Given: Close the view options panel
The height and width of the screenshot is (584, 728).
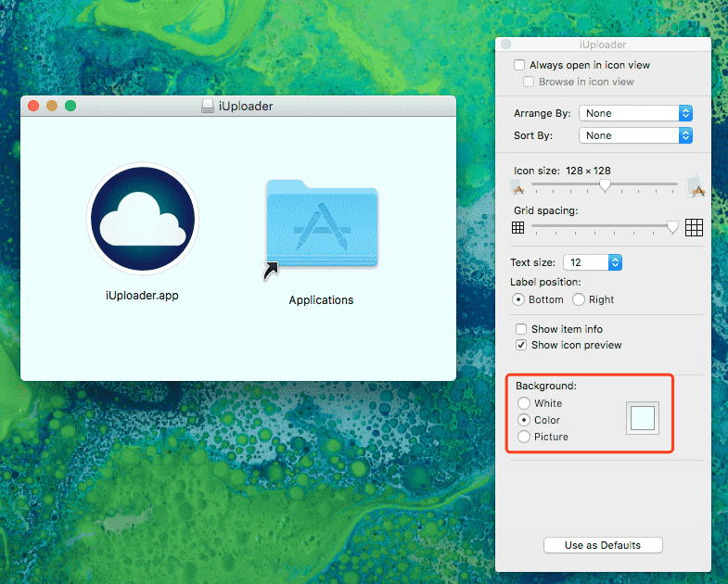Looking at the screenshot, I should coord(506,44).
